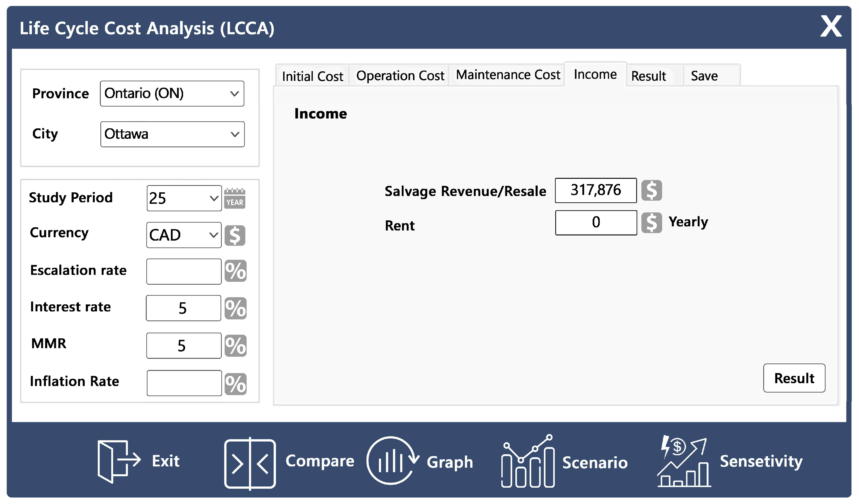
Task: Click the dollar icon next to Rent
Action: [652, 223]
